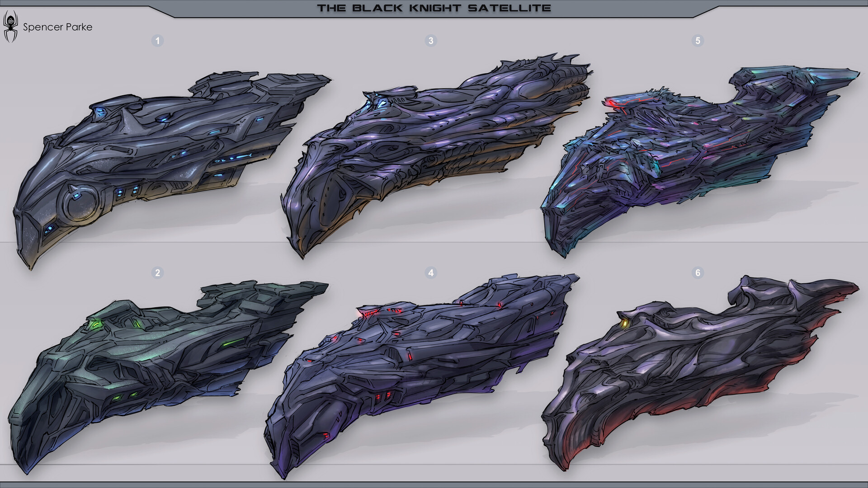Click the yellow glowing eye on ship six
868x488 pixels.
point(625,324)
